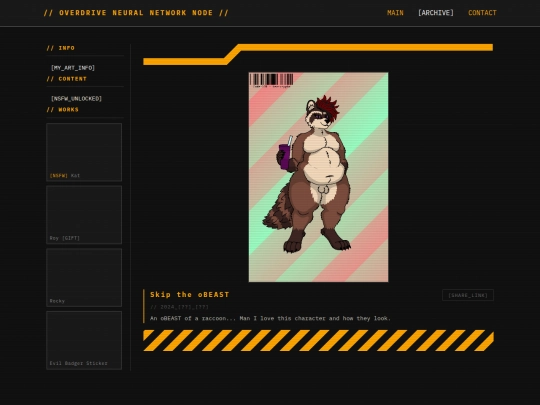Open the Kat work thumbnail

click(84, 152)
